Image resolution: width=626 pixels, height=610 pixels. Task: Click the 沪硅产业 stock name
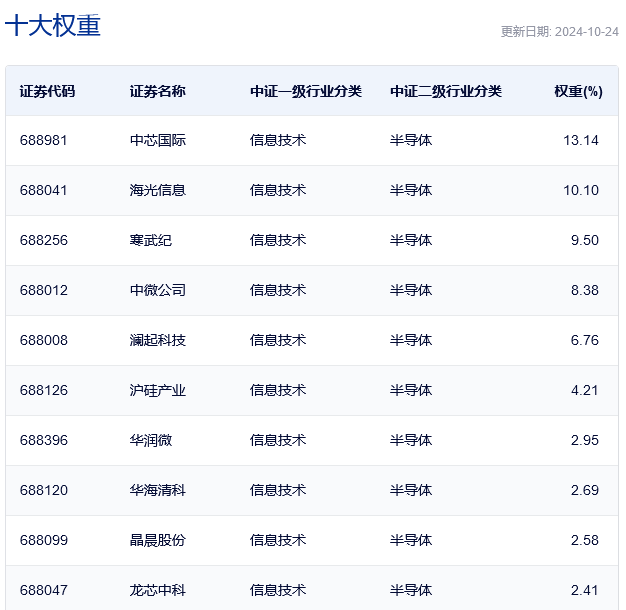[x=157, y=390]
